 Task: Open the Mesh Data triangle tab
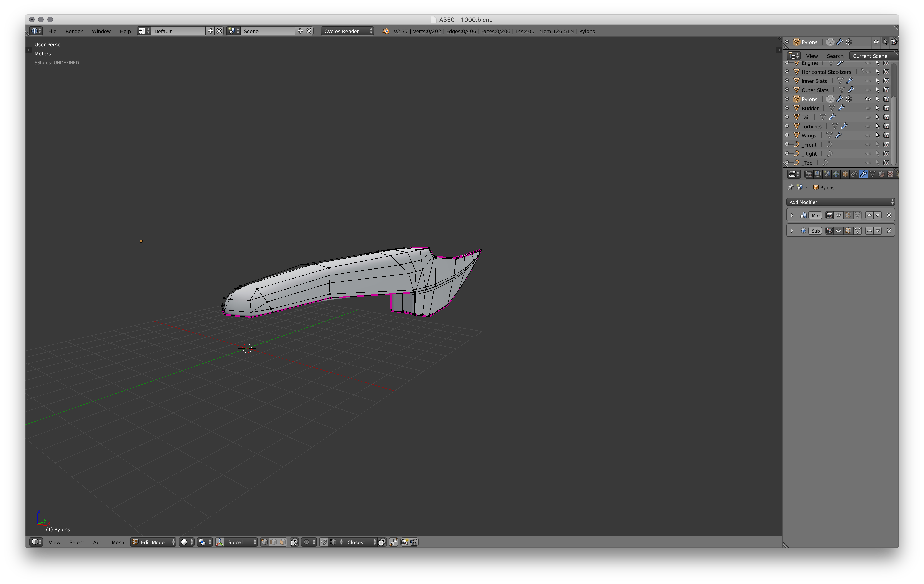click(873, 174)
